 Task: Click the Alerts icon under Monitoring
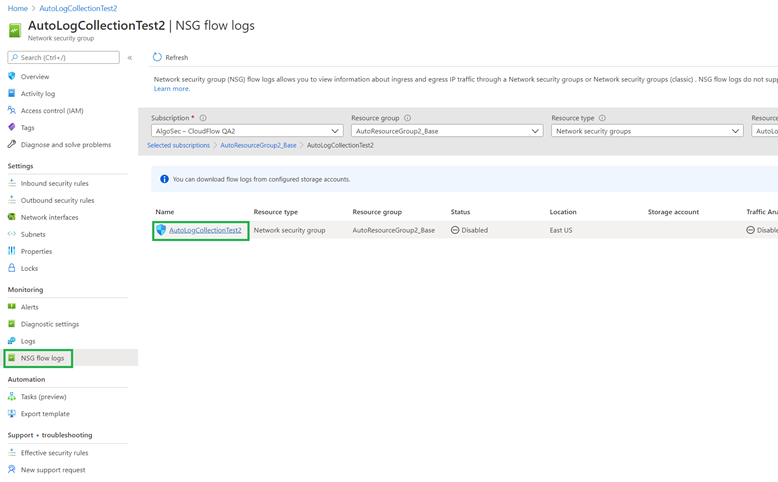pos(12,306)
